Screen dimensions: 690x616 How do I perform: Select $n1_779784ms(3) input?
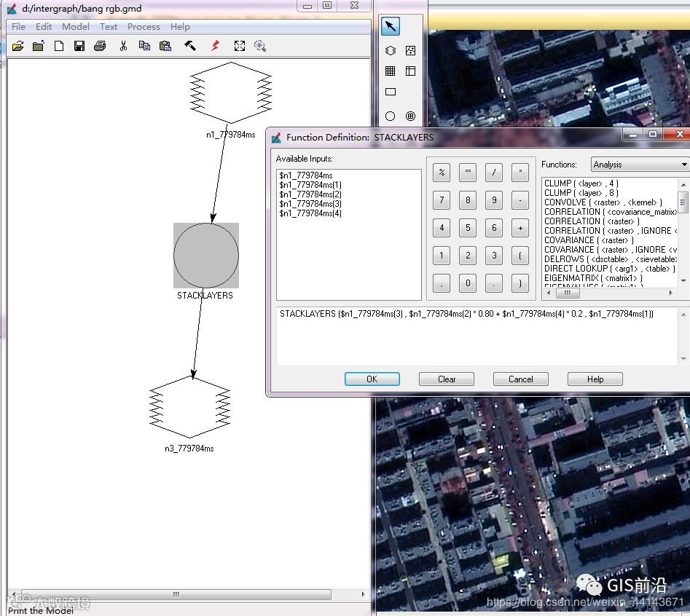click(310, 204)
